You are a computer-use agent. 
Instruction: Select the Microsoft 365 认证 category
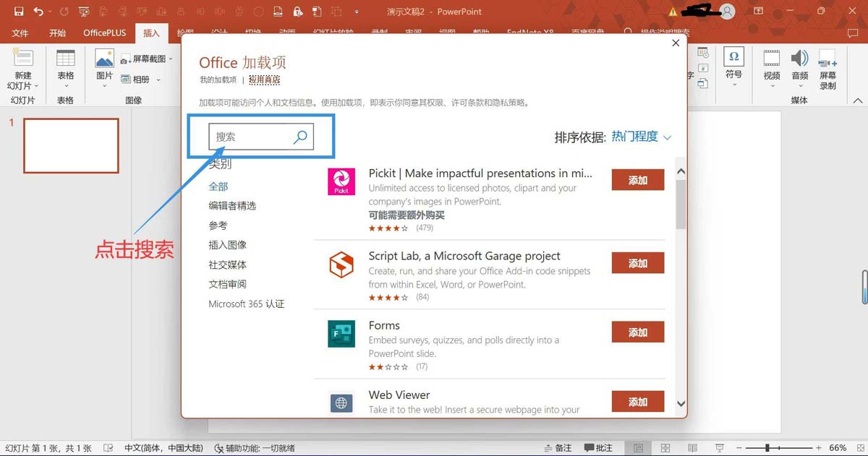pyautogui.click(x=247, y=304)
